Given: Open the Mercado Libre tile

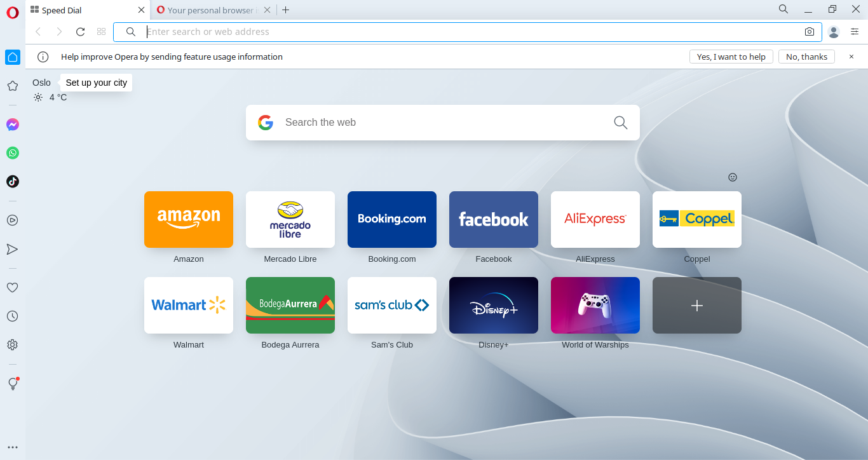Looking at the screenshot, I should [x=290, y=219].
